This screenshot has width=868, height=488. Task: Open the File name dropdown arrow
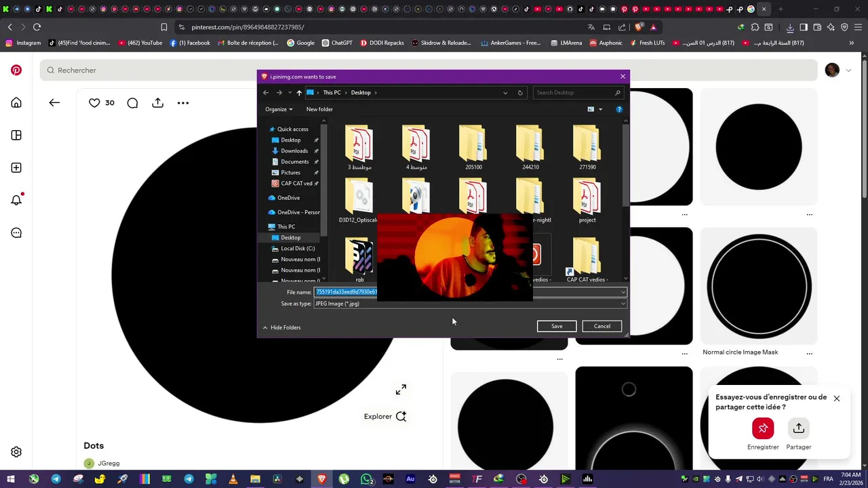pyautogui.click(x=623, y=292)
